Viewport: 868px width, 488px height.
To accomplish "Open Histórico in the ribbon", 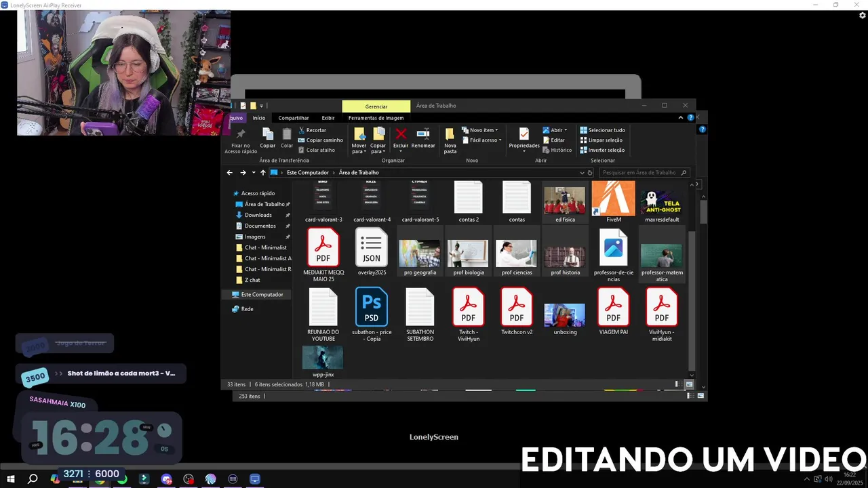I will coord(557,150).
